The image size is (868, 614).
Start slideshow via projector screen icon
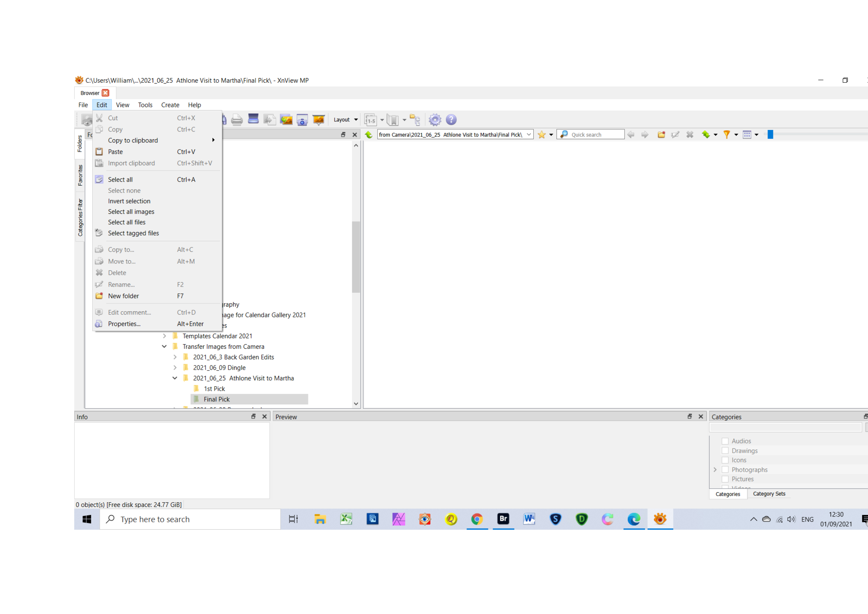[x=318, y=120]
